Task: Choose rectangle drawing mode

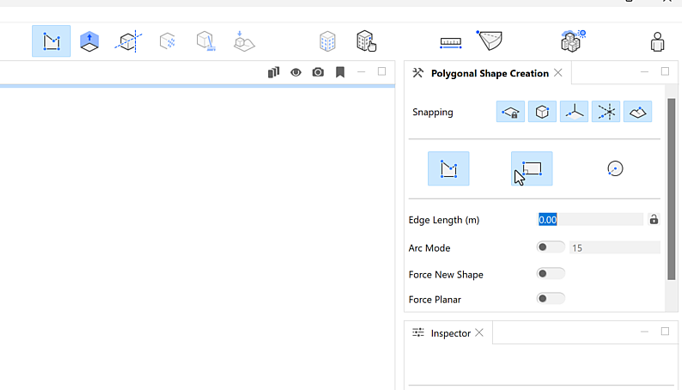Action: tap(532, 169)
